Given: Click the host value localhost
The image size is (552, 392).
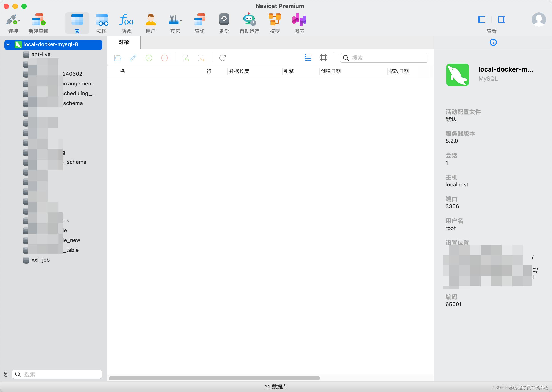Looking at the screenshot, I should click(457, 185).
